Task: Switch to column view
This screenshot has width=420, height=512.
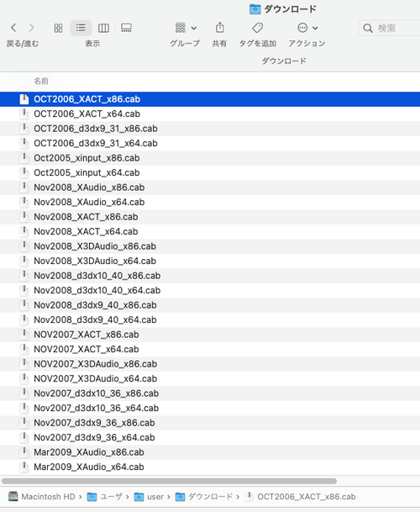Action: point(103,28)
